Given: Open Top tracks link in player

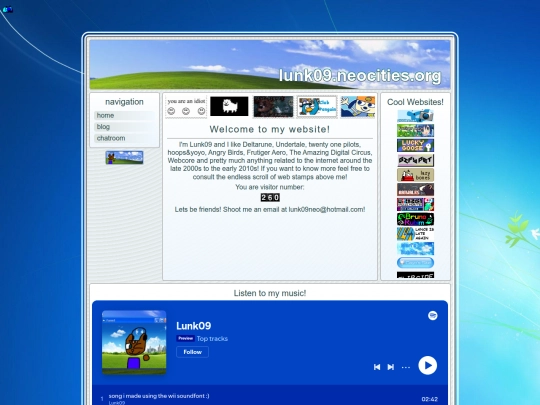Looking at the screenshot, I should (x=212, y=339).
